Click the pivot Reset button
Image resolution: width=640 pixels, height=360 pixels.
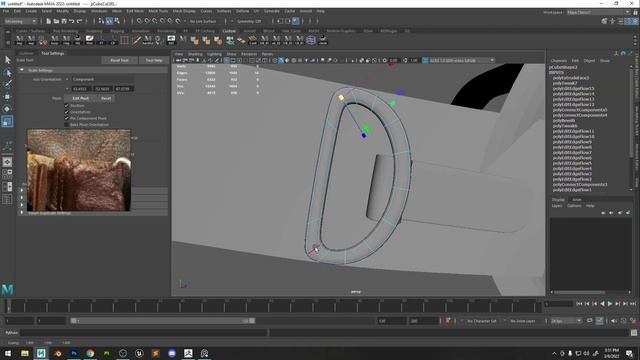[106, 98]
